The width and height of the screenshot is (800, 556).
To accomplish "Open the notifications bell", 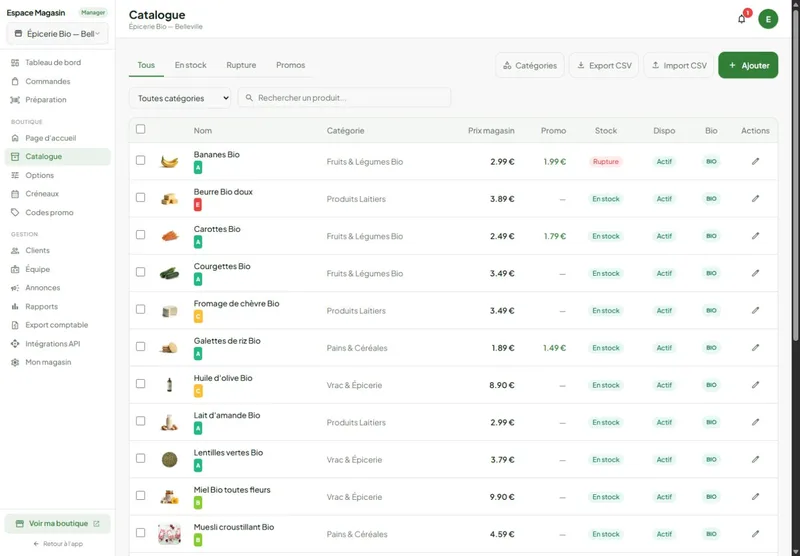I will click(741, 19).
